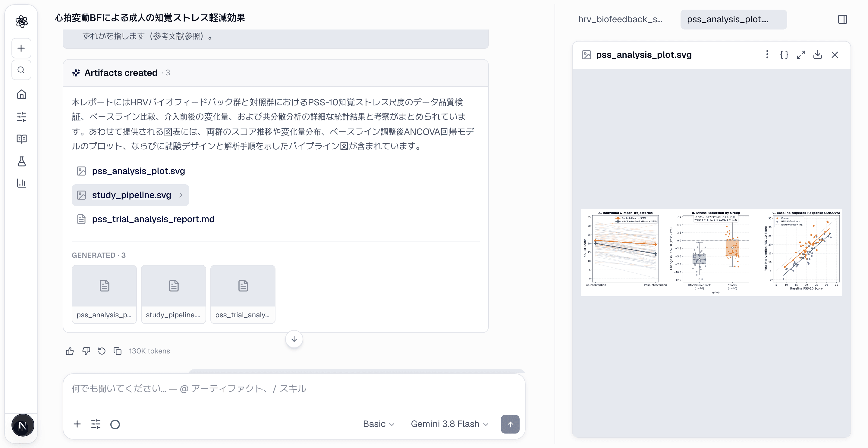Open the study_pipeline... generated thumbnail
Viewport: 868px width, 448px height.
point(174,294)
